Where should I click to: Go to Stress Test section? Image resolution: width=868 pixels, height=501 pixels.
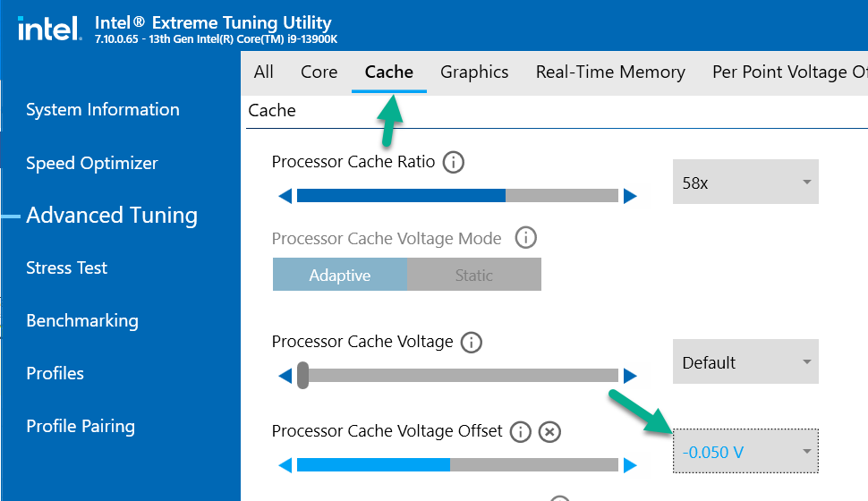click(x=67, y=267)
